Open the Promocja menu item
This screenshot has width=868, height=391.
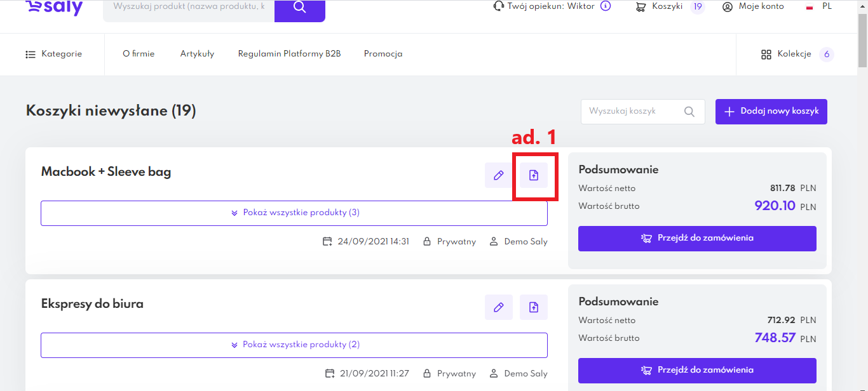tap(383, 54)
